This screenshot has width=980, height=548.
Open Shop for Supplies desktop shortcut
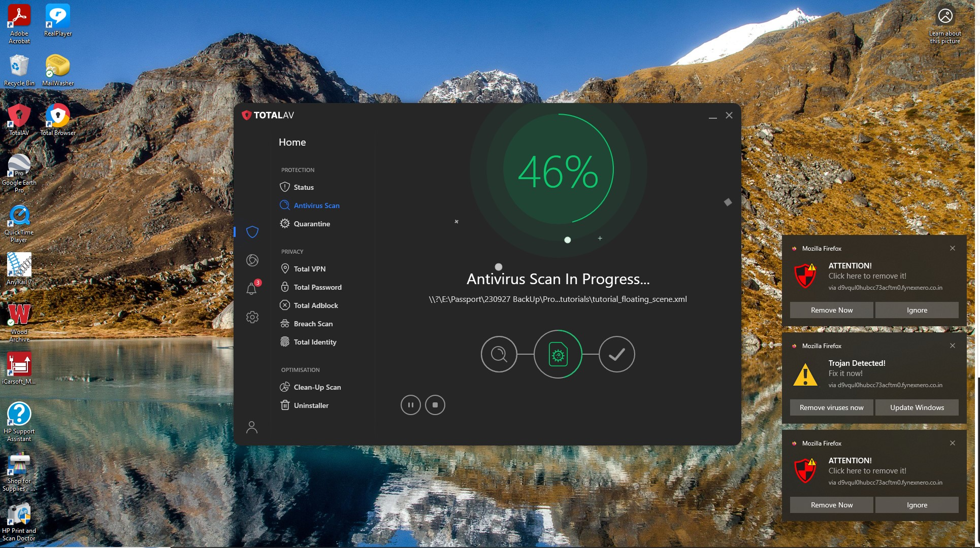click(x=19, y=472)
